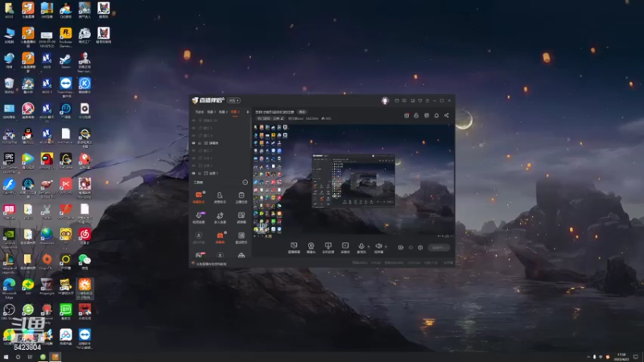Open the toolbox tool with the purple NEW badge

click(199, 217)
